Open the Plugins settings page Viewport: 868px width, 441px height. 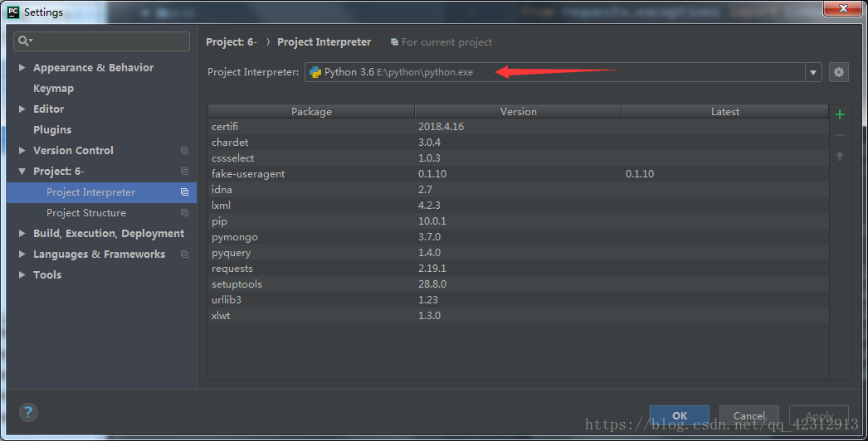52,130
